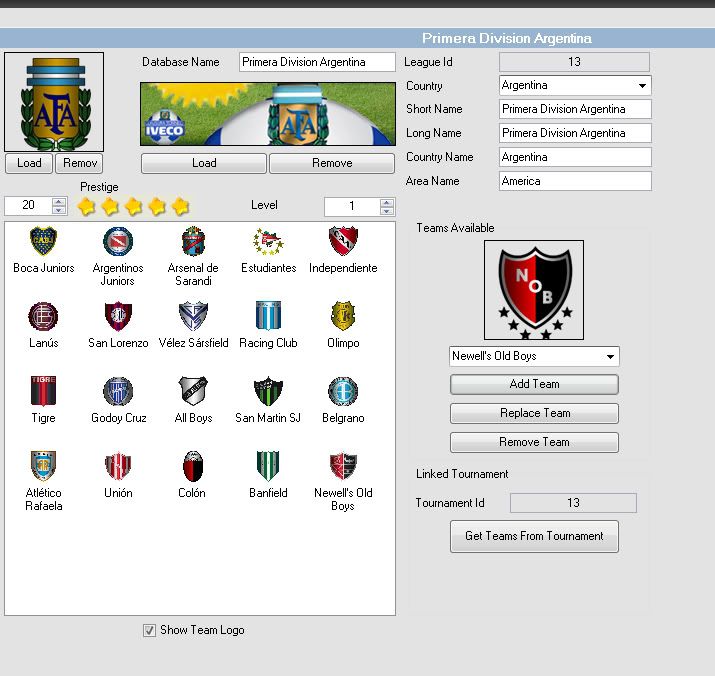Increase the Prestige value with up arrow
The height and width of the screenshot is (676, 715).
[59, 201]
